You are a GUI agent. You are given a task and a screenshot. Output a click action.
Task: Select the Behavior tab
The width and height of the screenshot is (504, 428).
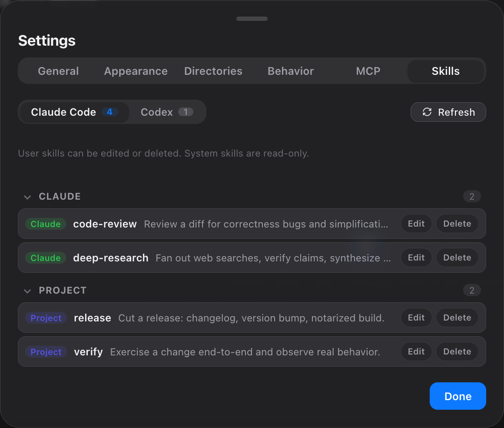click(291, 71)
